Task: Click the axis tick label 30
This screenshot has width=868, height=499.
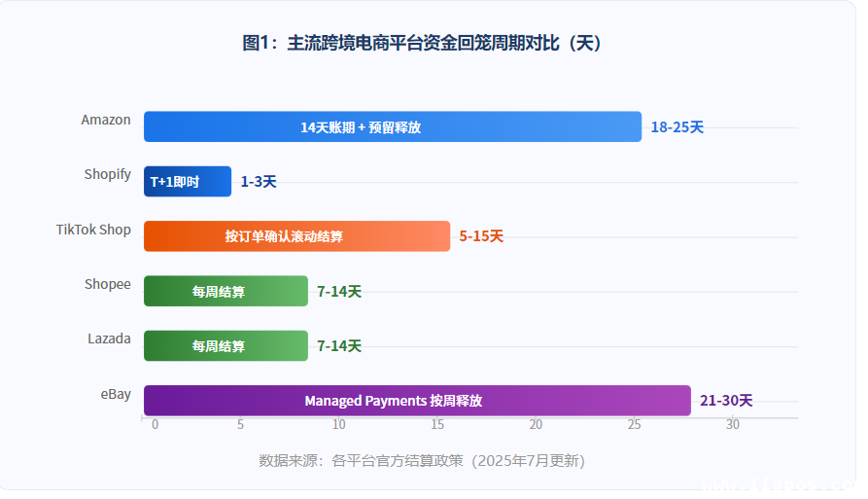Action: point(732,425)
